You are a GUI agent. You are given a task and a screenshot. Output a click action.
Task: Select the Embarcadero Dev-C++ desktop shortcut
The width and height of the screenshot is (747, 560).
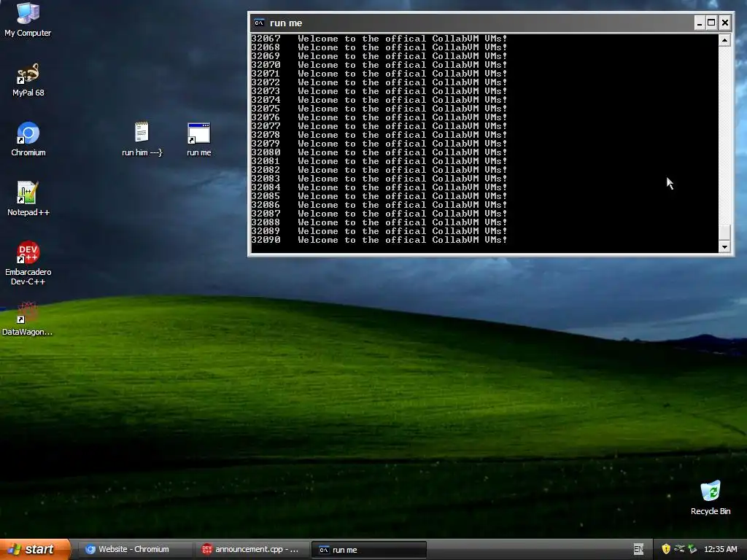28,263
